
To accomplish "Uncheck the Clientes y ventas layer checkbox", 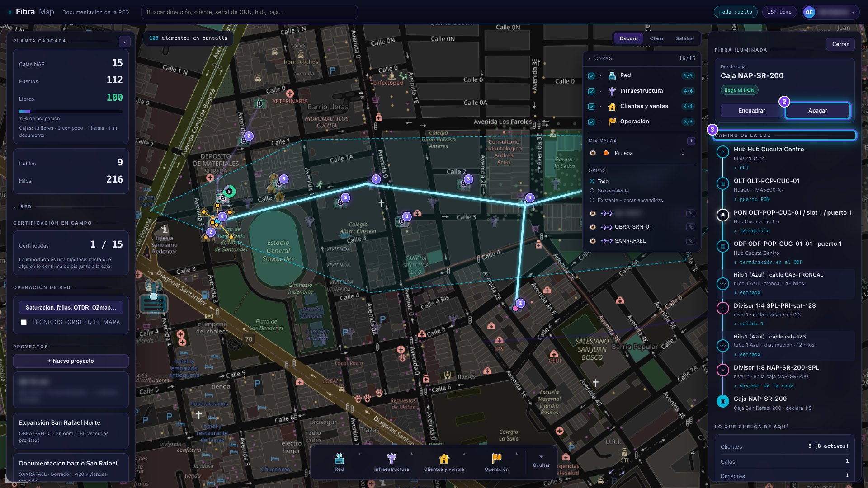I will point(591,107).
